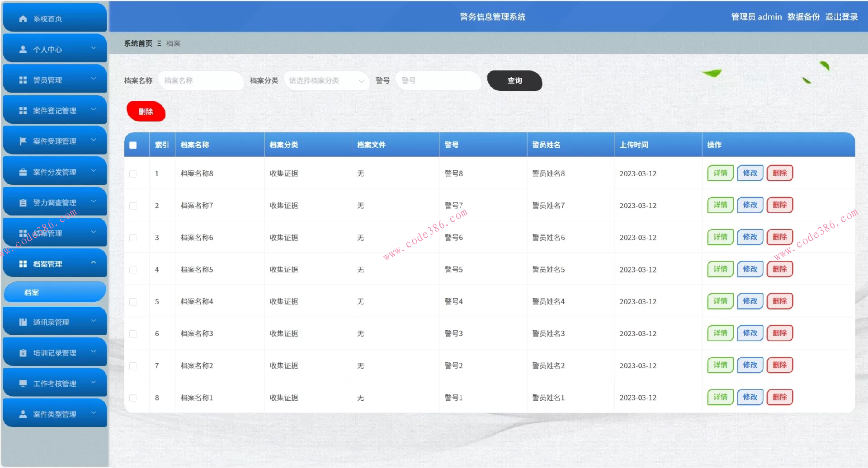
Task: Open the 案件类型管理 menu entry
Action: (x=55, y=413)
